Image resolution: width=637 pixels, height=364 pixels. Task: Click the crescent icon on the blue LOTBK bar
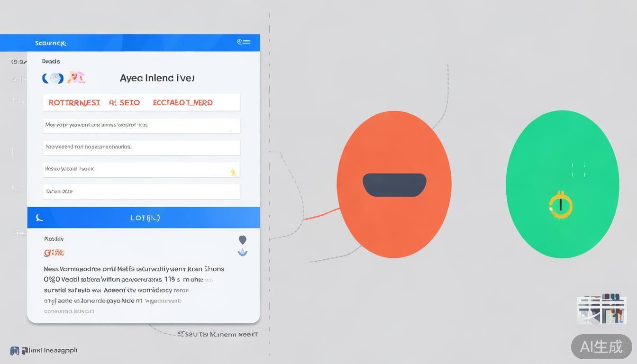tap(39, 218)
